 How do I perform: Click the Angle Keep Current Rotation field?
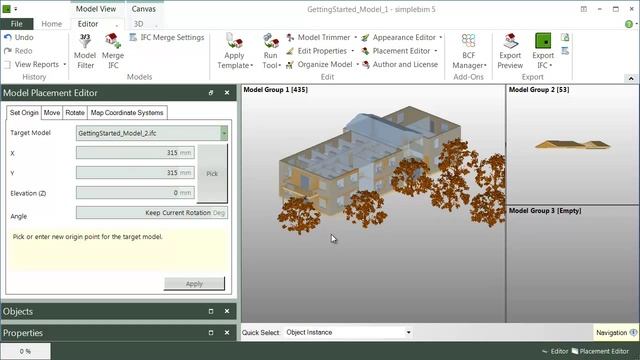[x=152, y=213]
